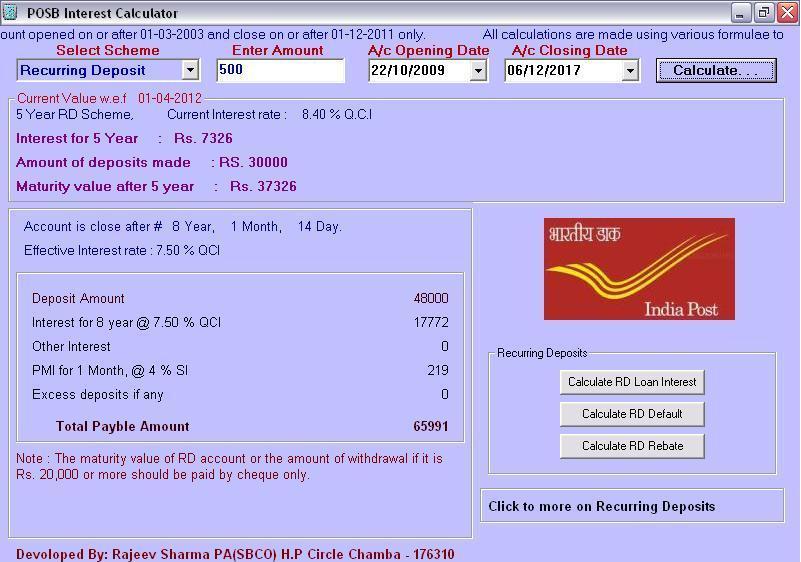The height and width of the screenshot is (562, 801).
Task: Click Calculate RD Rebate button
Action: pos(632,446)
